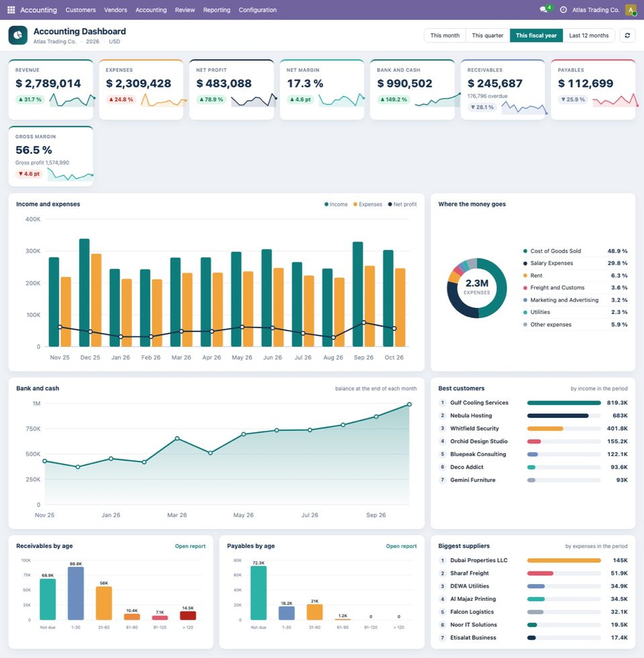
Task: Open the Receivables KPI card
Action: [x=503, y=90]
